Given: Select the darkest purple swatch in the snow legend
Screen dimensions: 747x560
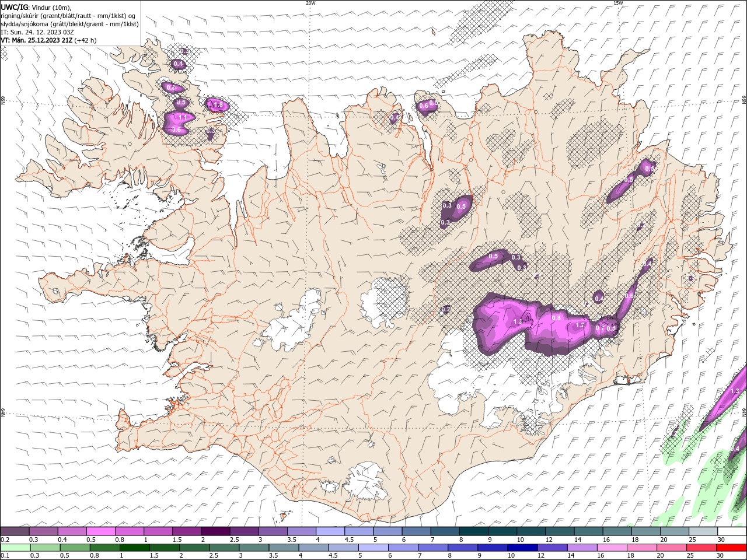Looking at the screenshot, I should [215, 531].
